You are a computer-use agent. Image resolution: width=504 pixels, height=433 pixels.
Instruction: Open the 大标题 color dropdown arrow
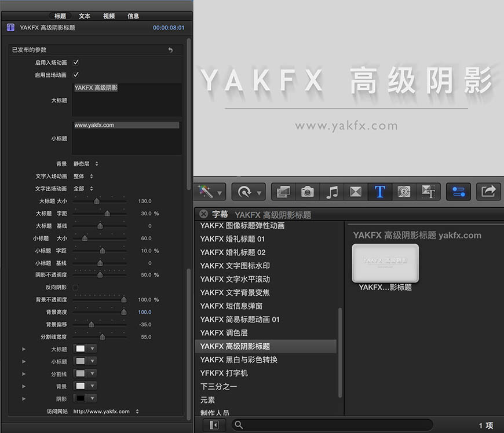click(92, 348)
